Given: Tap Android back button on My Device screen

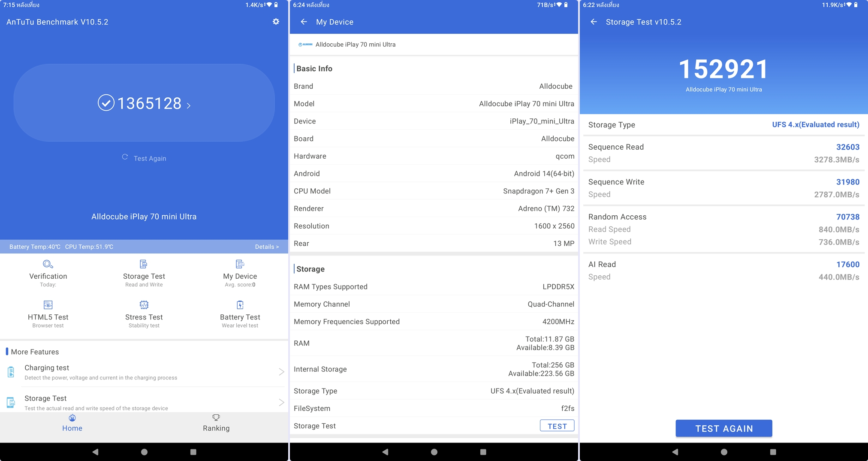Looking at the screenshot, I should pos(385,452).
